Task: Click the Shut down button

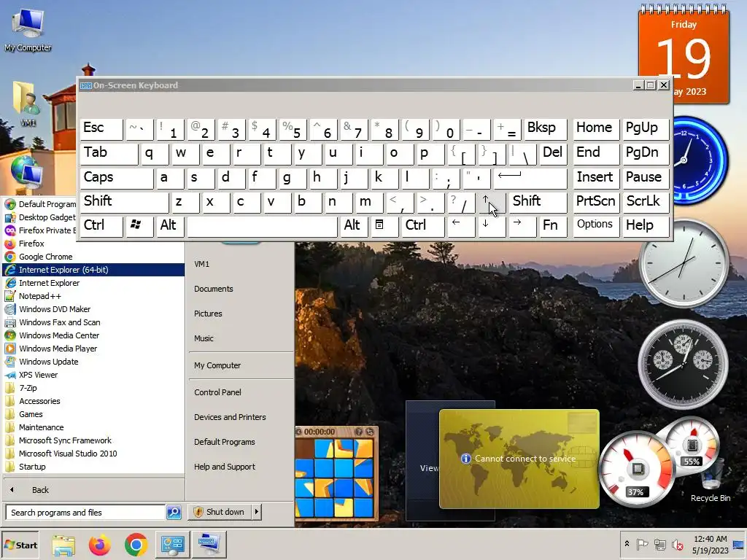Action: [x=220, y=512]
